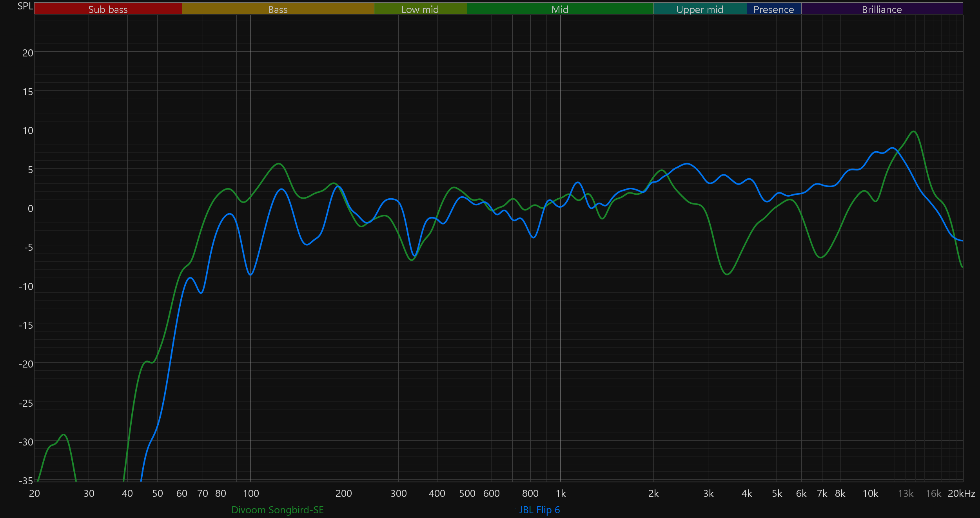Toggle the JBL Flip 6 legend label

tap(539, 510)
